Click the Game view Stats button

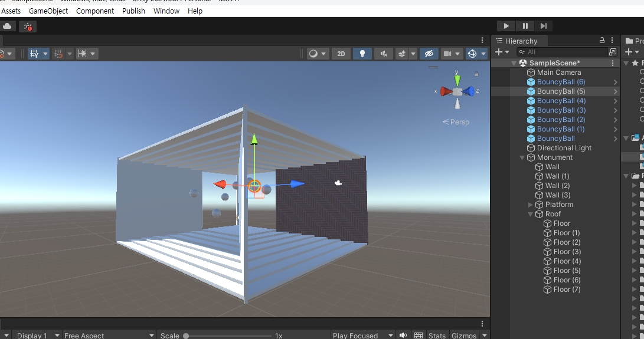point(437,335)
